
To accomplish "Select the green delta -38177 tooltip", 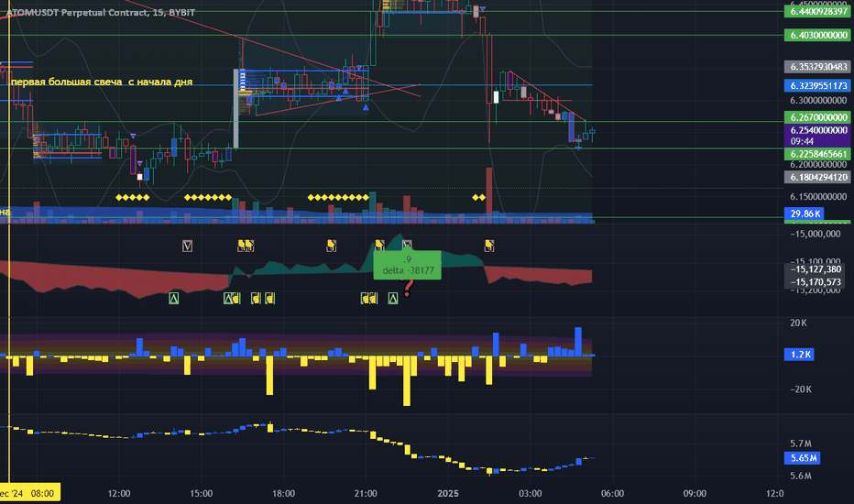I will point(408,266).
